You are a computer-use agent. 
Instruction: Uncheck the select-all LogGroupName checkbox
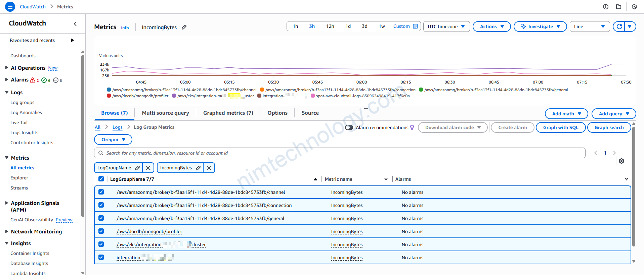click(101, 179)
